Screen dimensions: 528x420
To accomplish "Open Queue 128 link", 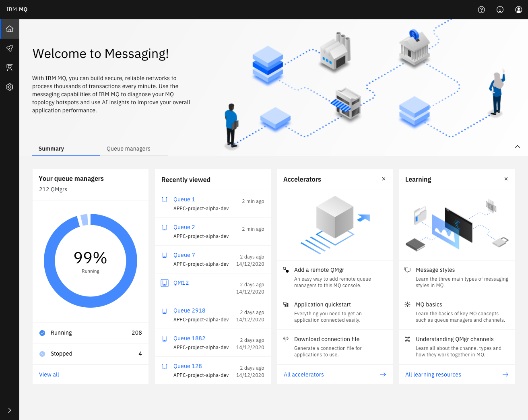I will [x=188, y=366].
